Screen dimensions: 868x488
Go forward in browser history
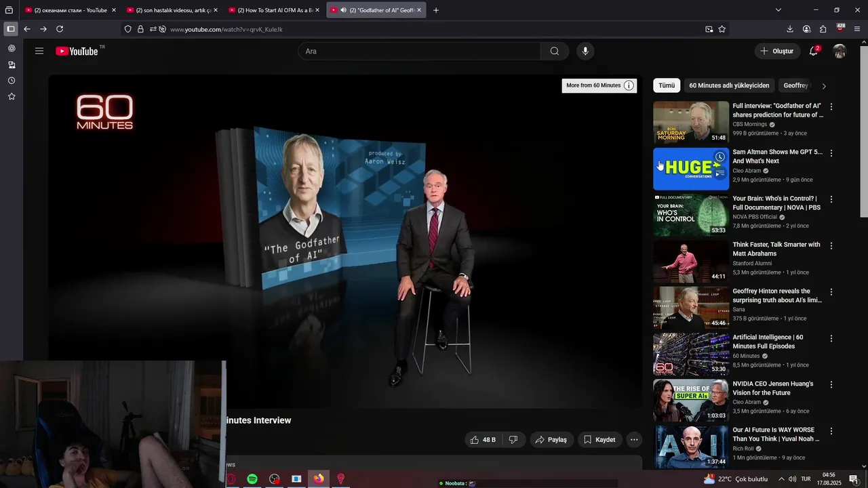pyautogui.click(x=43, y=29)
